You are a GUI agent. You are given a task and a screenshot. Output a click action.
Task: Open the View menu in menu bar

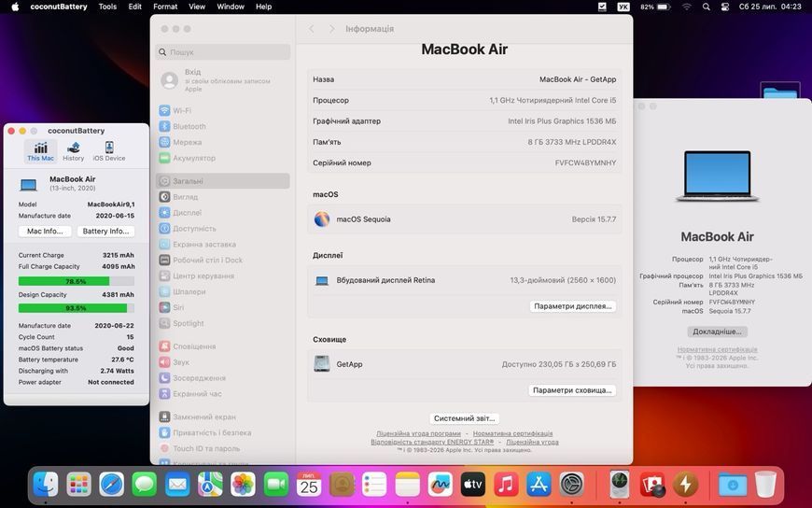(x=197, y=7)
